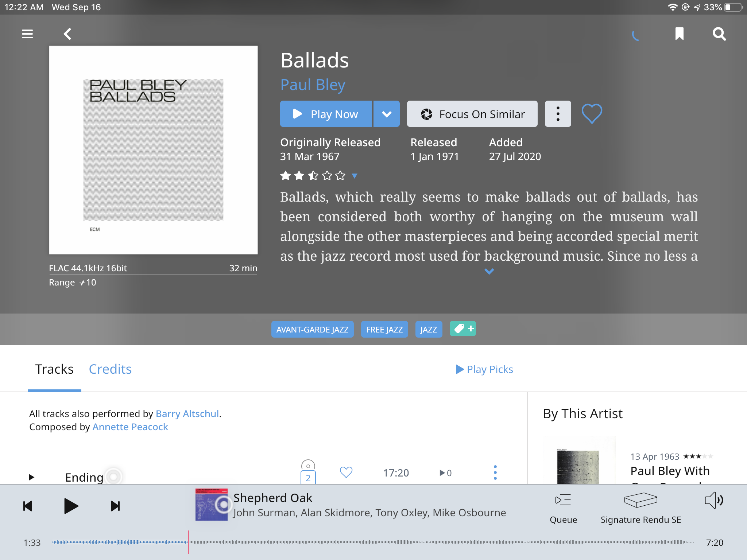
Task: Switch to the Credits tab
Action: 110,369
